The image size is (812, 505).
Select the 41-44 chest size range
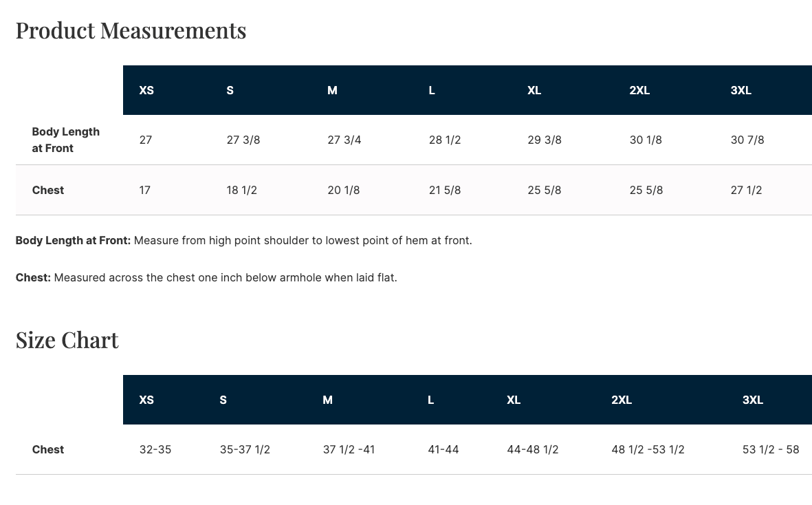(443, 449)
